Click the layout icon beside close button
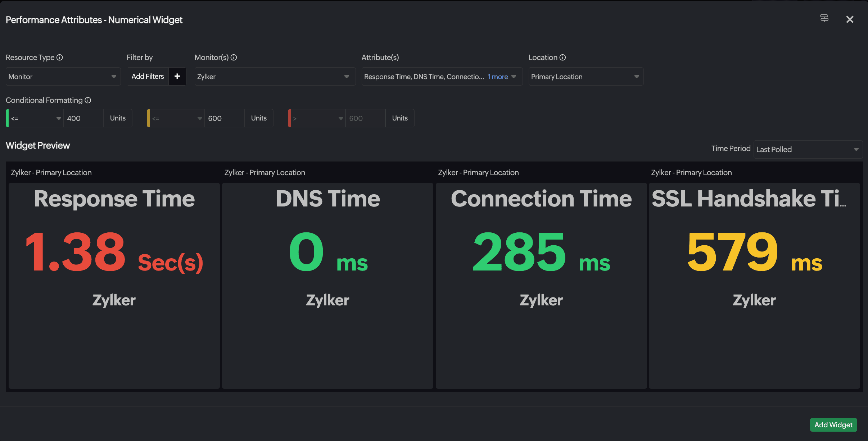 [824, 18]
